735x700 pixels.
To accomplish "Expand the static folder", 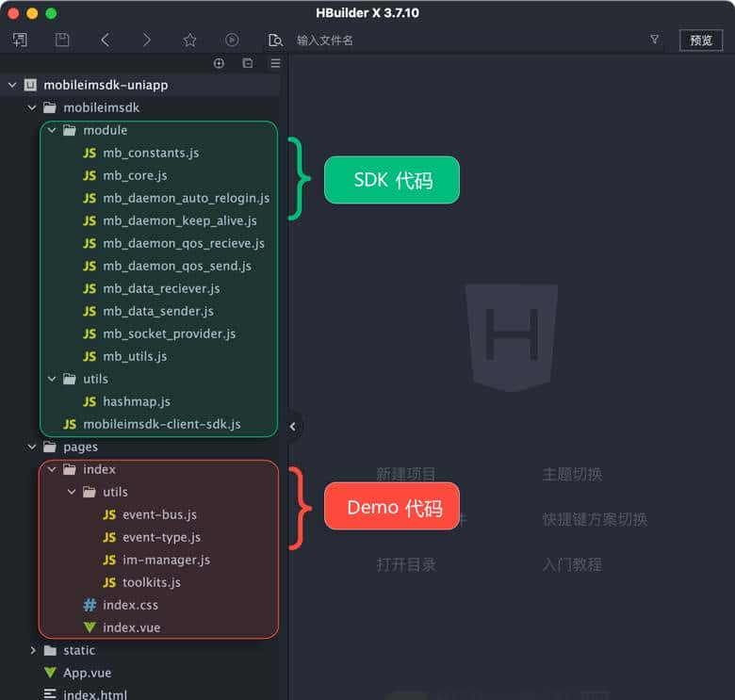I will click(32, 650).
